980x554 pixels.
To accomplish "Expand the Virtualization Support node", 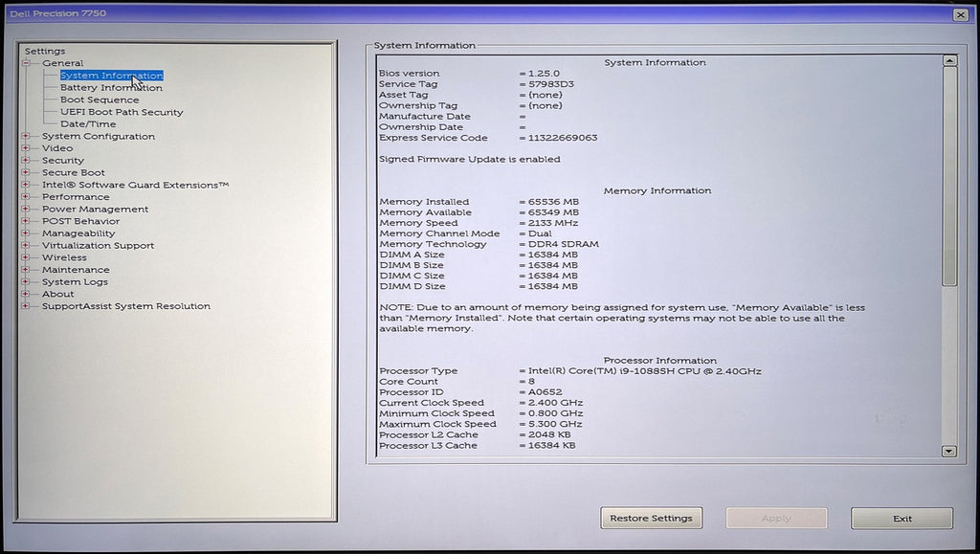I will point(26,246).
